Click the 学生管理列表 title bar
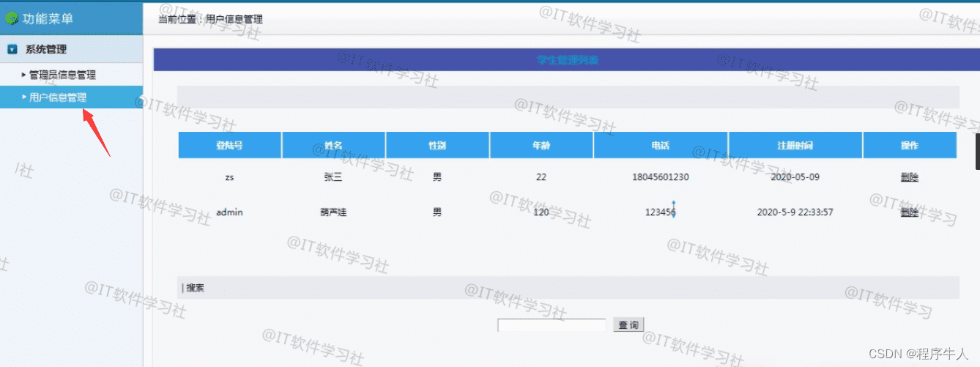Viewport: 980px width, 367px height. pos(568,60)
